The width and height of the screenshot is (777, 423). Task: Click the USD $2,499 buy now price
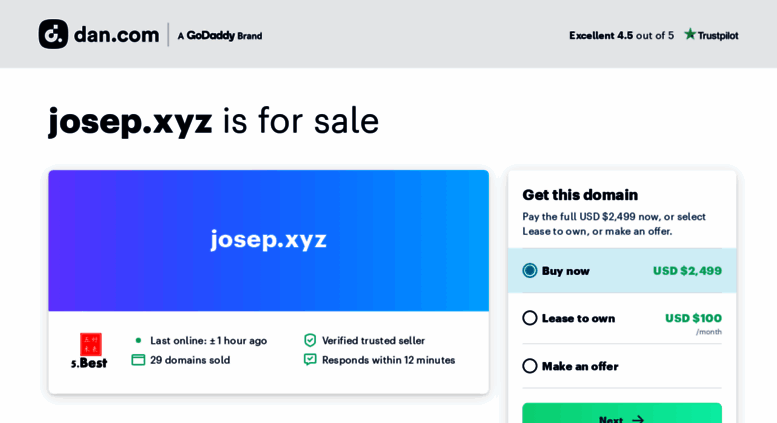tap(687, 271)
